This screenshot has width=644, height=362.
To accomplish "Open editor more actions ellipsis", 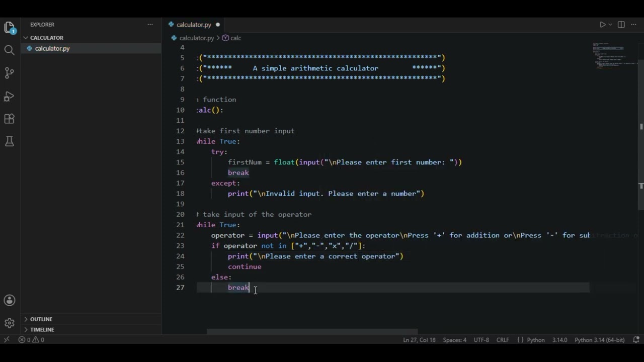I will pos(633,25).
